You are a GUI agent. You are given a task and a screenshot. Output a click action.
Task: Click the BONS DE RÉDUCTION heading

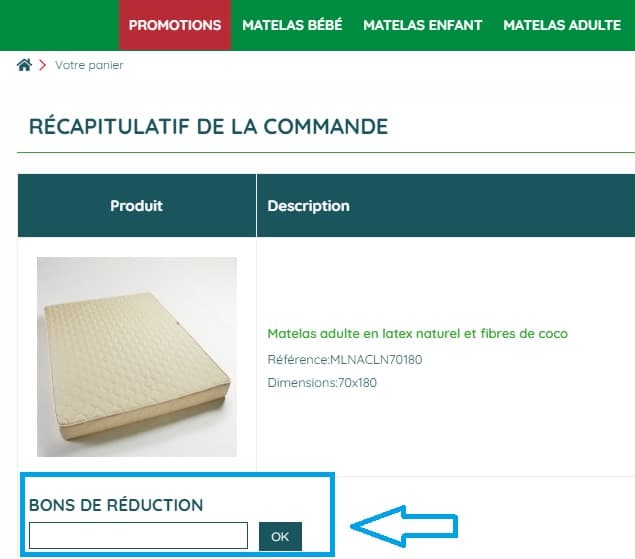pos(116,505)
